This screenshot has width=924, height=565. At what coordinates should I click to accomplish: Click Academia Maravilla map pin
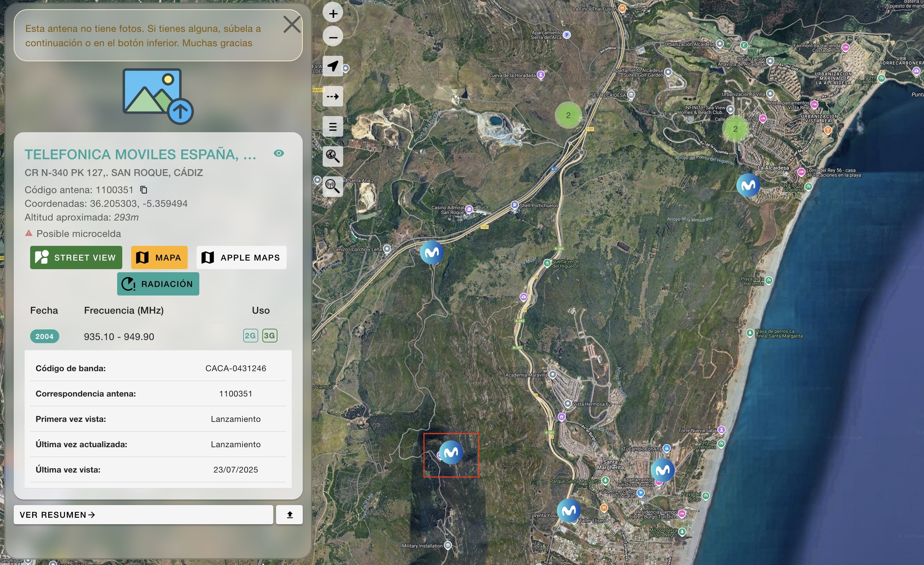[552, 375]
